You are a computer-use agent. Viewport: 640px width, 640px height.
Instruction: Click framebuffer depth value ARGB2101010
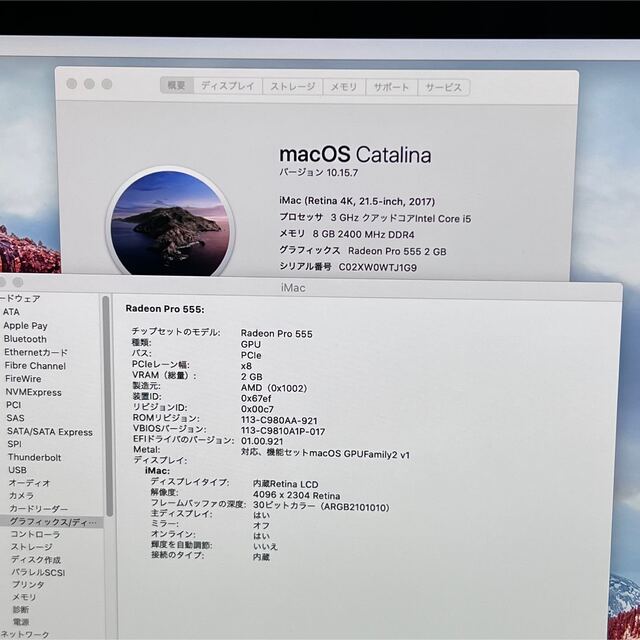tap(321, 507)
